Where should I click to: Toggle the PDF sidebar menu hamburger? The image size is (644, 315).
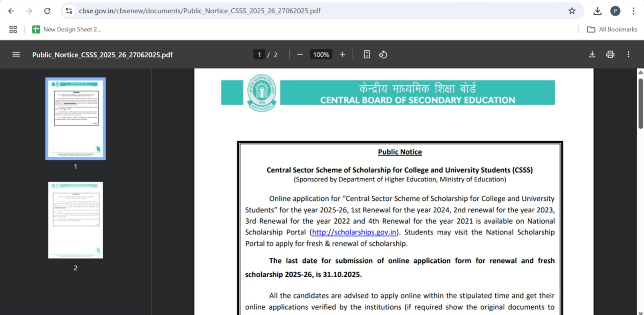[16, 54]
